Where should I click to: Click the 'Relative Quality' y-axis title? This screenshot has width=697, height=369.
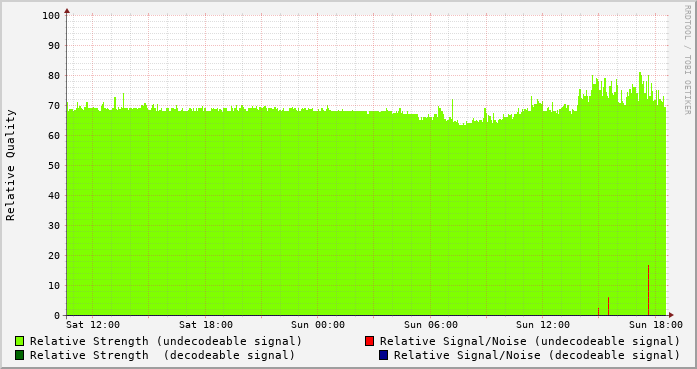click(10, 165)
